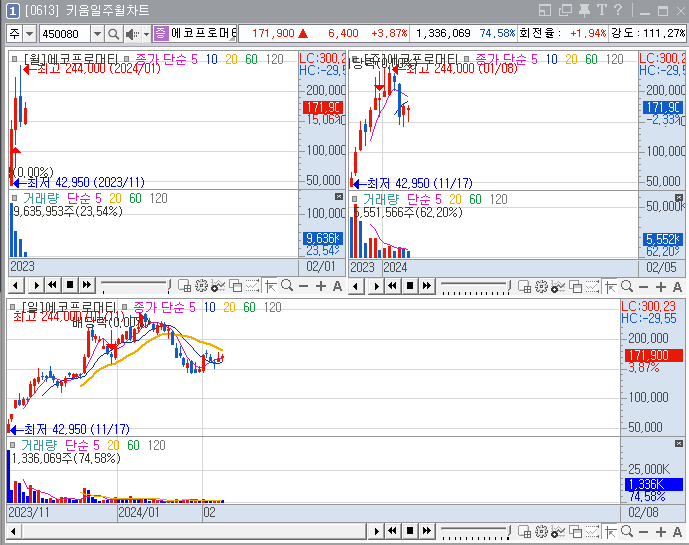Click the stock code field showing 450080
The image size is (689, 545).
coord(65,34)
